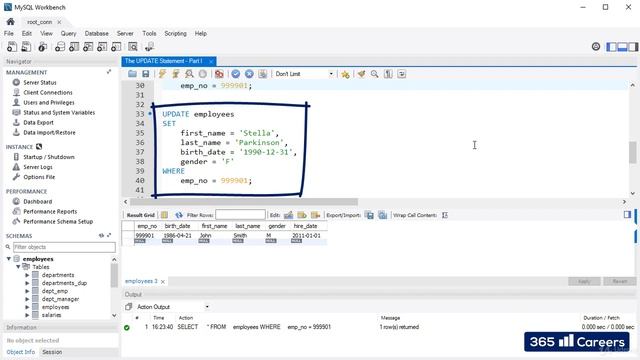This screenshot has width=640, height=360.
Task: Toggle invisible characters display
Action: (388, 74)
